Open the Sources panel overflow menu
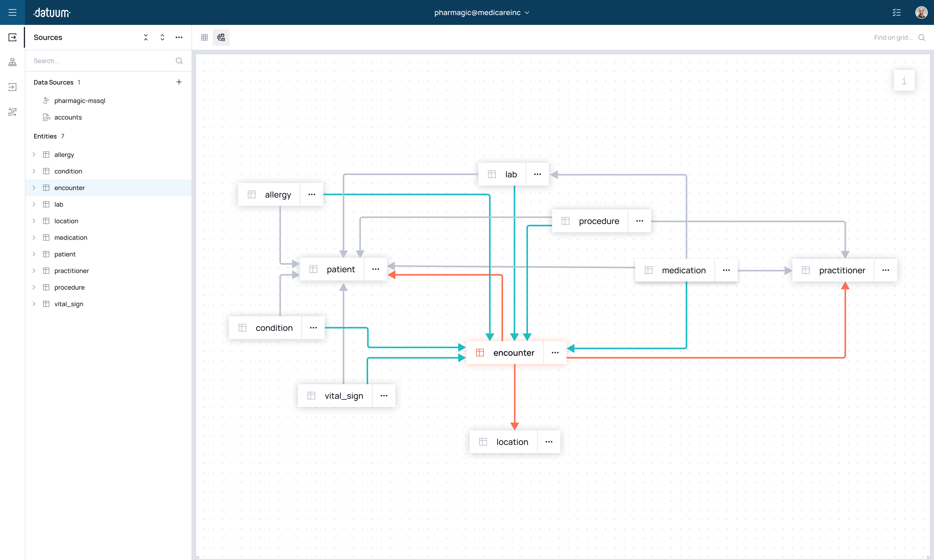The width and height of the screenshot is (934, 560). pyautogui.click(x=179, y=37)
